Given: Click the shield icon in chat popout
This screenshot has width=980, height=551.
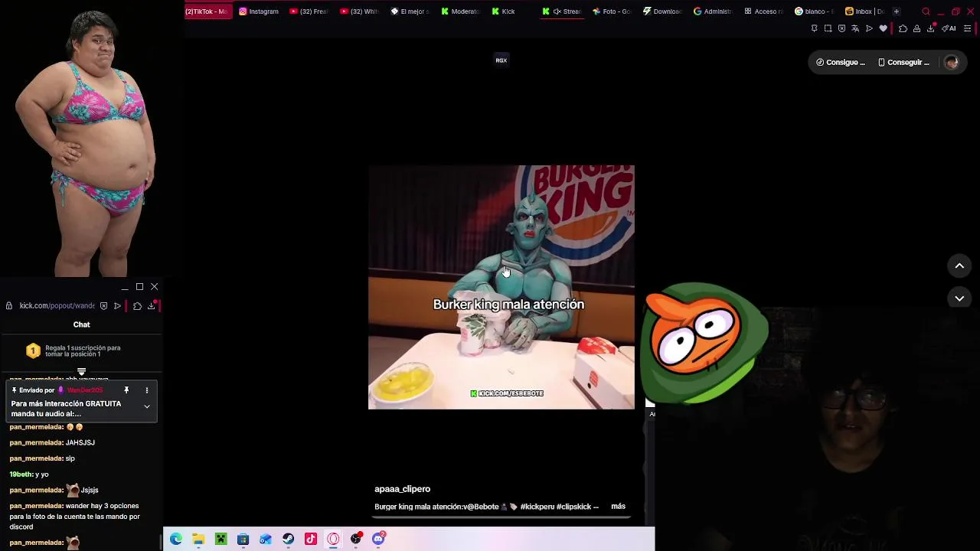Looking at the screenshot, I should click(x=103, y=306).
